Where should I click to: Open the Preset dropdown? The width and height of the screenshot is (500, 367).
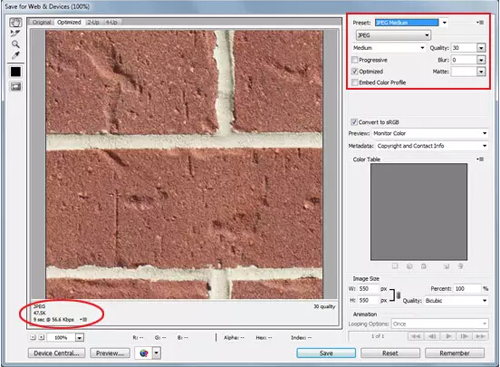pyautogui.click(x=411, y=23)
